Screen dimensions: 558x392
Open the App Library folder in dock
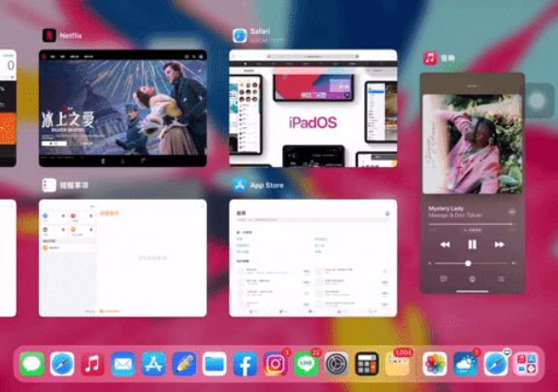(526, 364)
